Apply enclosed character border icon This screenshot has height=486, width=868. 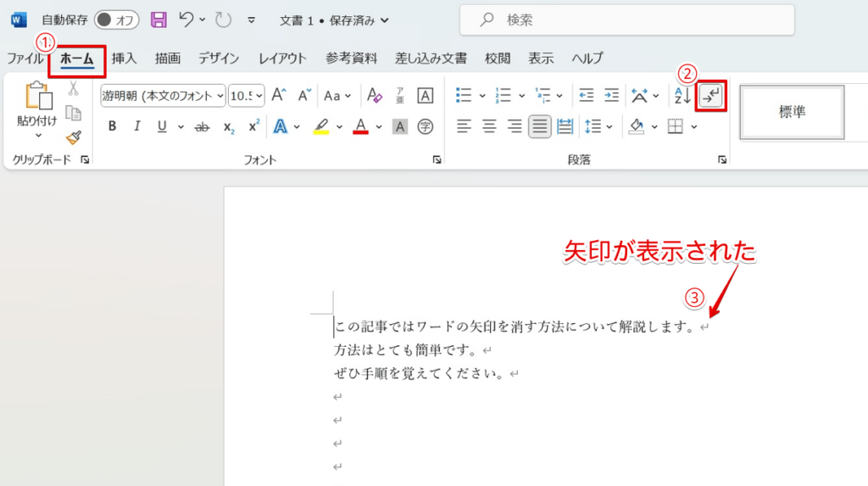click(x=426, y=95)
